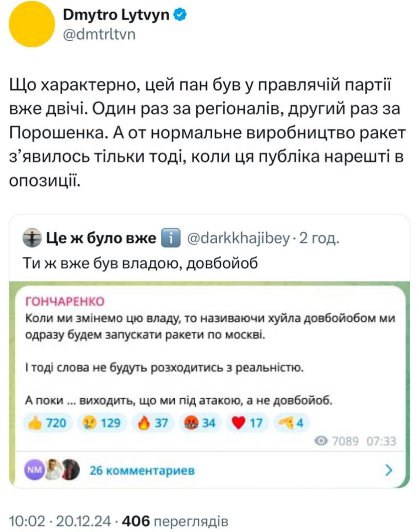Click the crying face reaction with 129

click(102, 423)
